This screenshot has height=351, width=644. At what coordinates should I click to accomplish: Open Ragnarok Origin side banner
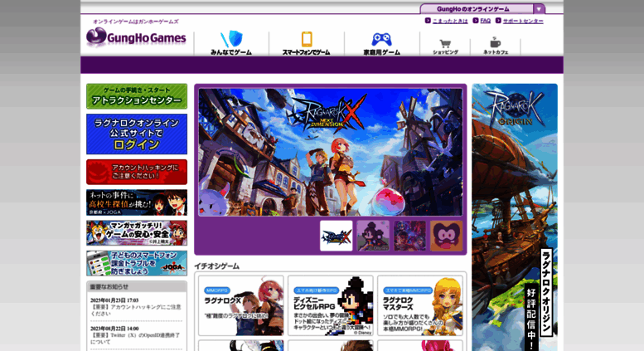pyautogui.click(x=515, y=217)
